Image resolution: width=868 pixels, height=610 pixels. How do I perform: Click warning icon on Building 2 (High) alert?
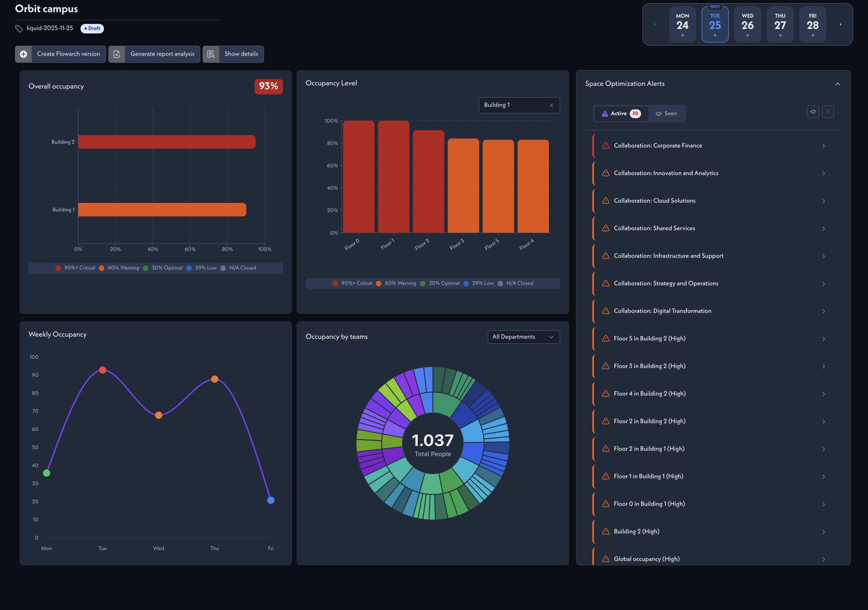606,531
